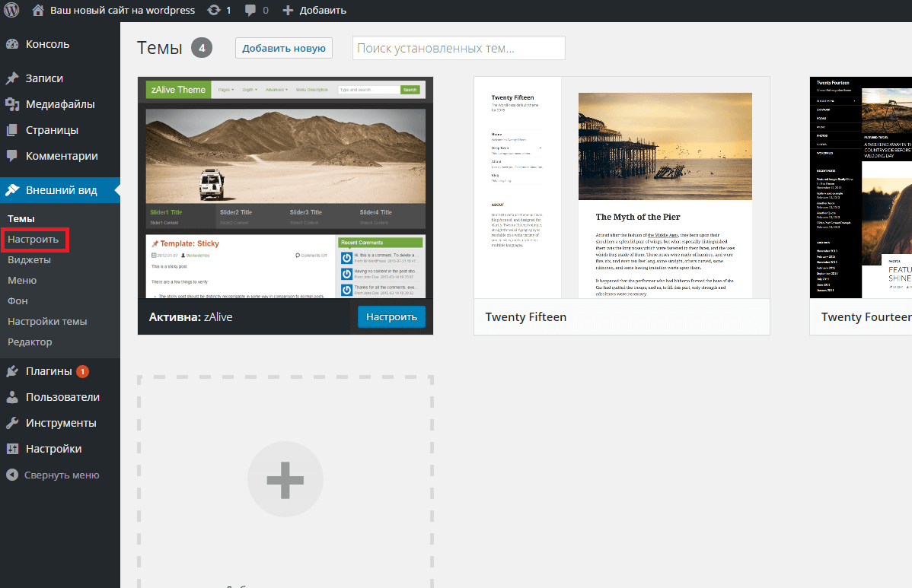This screenshot has height=588, width=912.
Task: Expand the Добавить dropdown in admin bar
Action: click(x=314, y=10)
